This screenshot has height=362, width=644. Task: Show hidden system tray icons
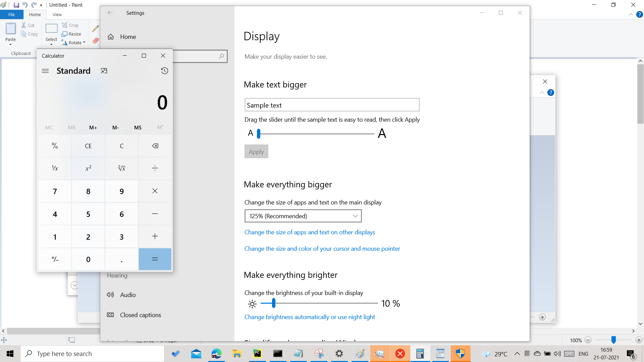pyautogui.click(x=517, y=354)
